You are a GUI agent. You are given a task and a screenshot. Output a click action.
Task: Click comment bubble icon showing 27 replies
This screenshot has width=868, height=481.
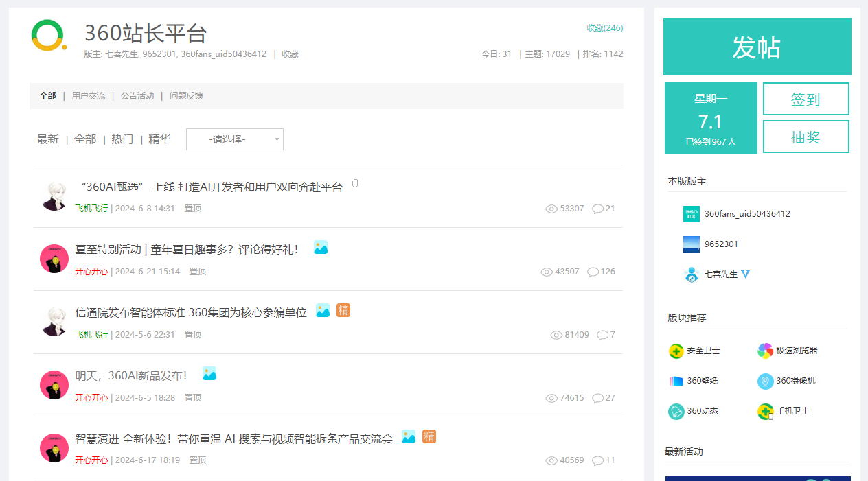coord(597,398)
